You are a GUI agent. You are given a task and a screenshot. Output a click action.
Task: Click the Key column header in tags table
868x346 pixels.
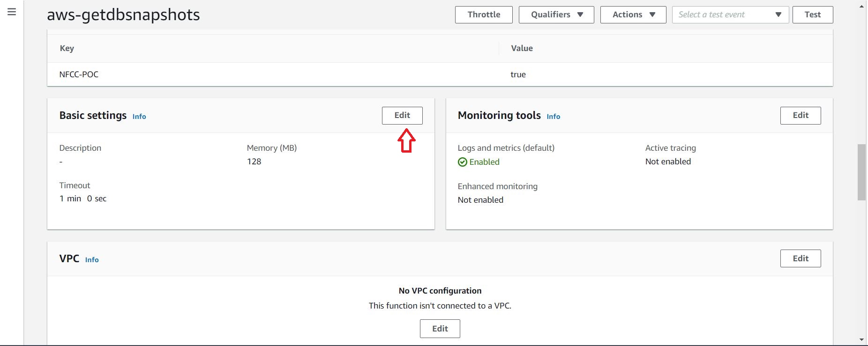click(x=67, y=48)
